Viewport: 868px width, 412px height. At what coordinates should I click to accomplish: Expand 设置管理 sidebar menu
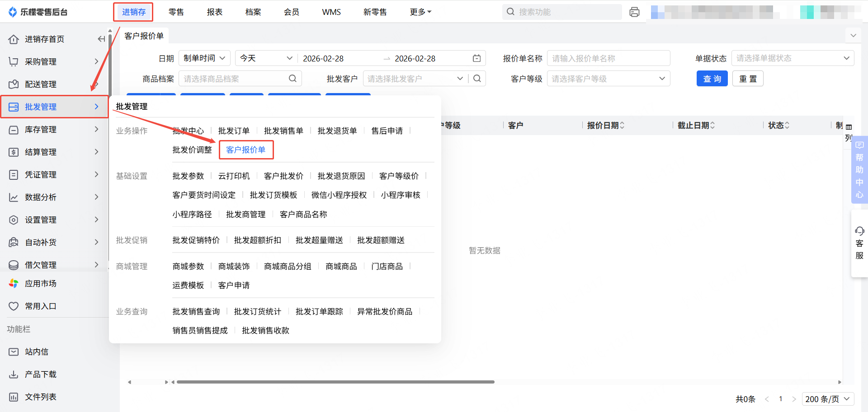point(54,220)
